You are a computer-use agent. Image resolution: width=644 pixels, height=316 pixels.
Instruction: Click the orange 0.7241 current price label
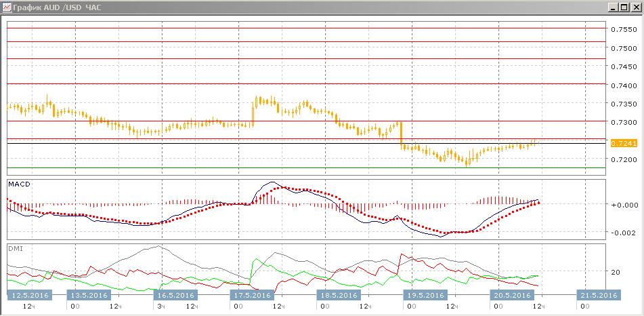click(x=624, y=143)
